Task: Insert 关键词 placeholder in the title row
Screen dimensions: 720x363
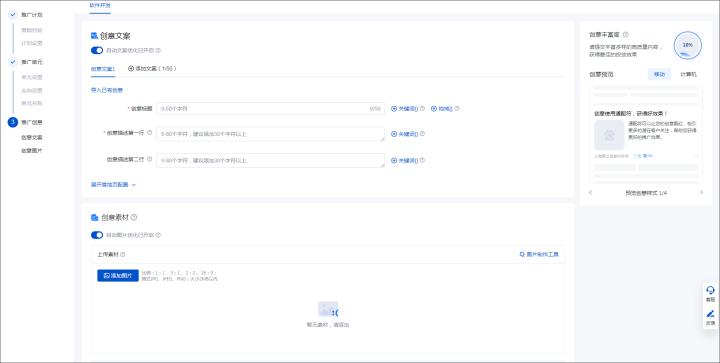Action: pyautogui.click(x=404, y=109)
